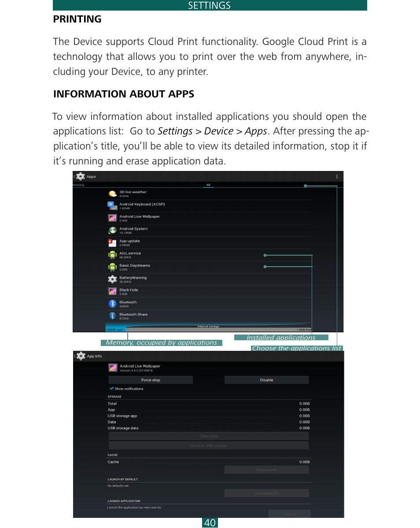The height and width of the screenshot is (528, 420).
Task: Click the Cache row label
Action: [113, 462]
